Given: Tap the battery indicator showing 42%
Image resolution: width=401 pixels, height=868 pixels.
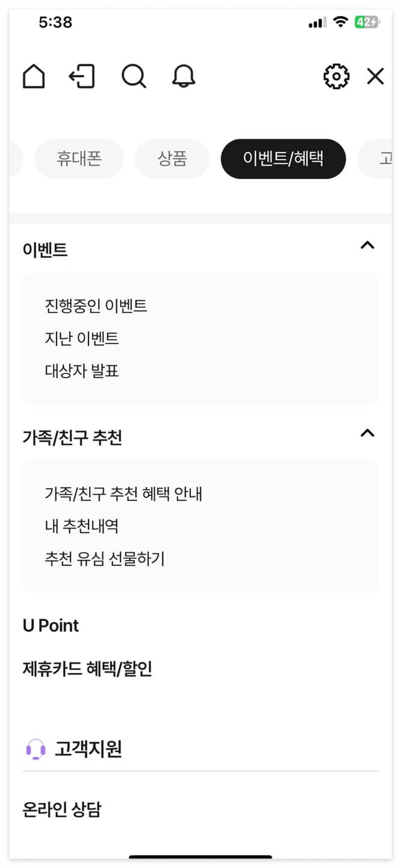Looking at the screenshot, I should pyautogui.click(x=368, y=20).
